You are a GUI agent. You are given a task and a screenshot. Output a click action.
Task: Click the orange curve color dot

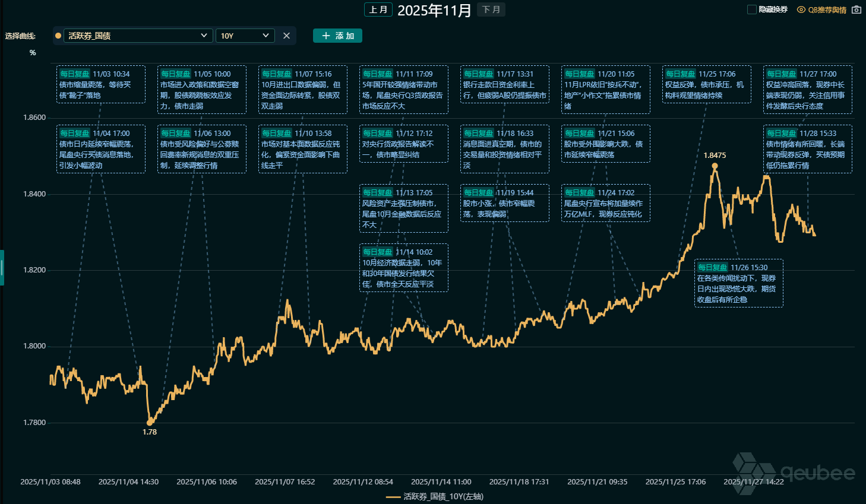(58, 36)
